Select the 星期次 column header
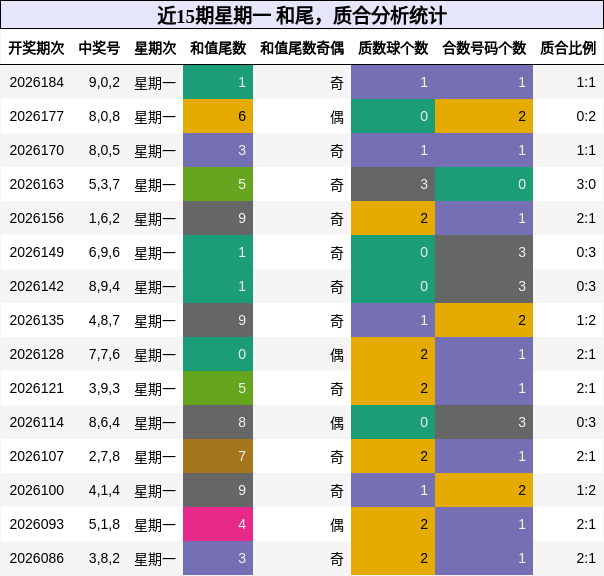The width and height of the screenshot is (604, 576). point(155,48)
